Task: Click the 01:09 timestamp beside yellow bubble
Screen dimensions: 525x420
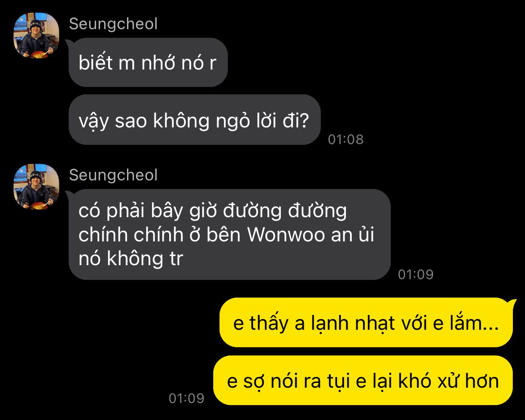Action: [187, 398]
